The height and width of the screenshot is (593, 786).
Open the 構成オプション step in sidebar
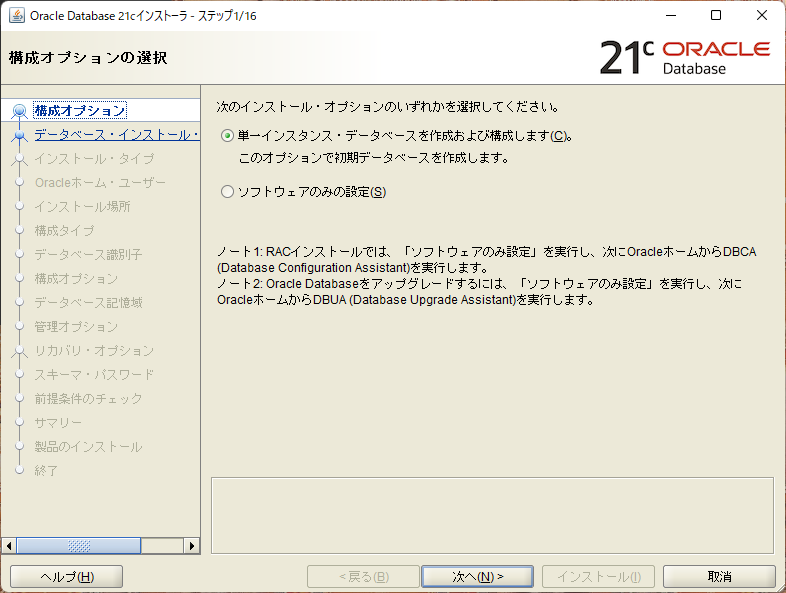(80, 110)
